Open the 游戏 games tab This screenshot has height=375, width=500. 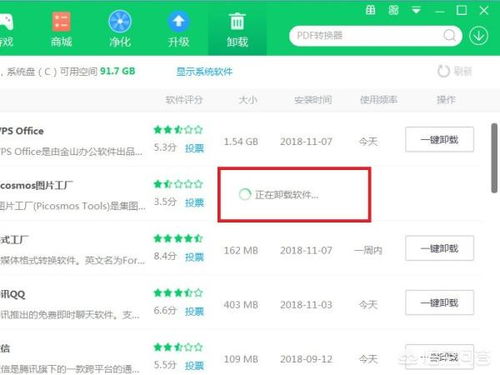tap(6, 29)
